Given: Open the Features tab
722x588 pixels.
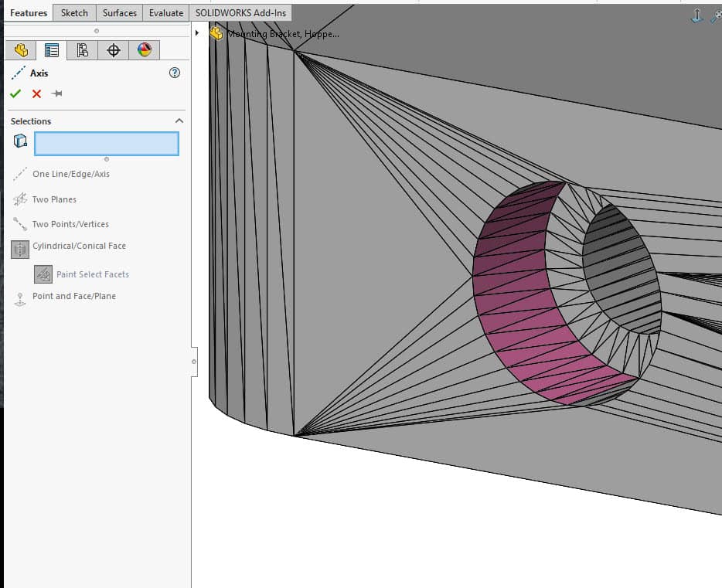Looking at the screenshot, I should [29, 13].
